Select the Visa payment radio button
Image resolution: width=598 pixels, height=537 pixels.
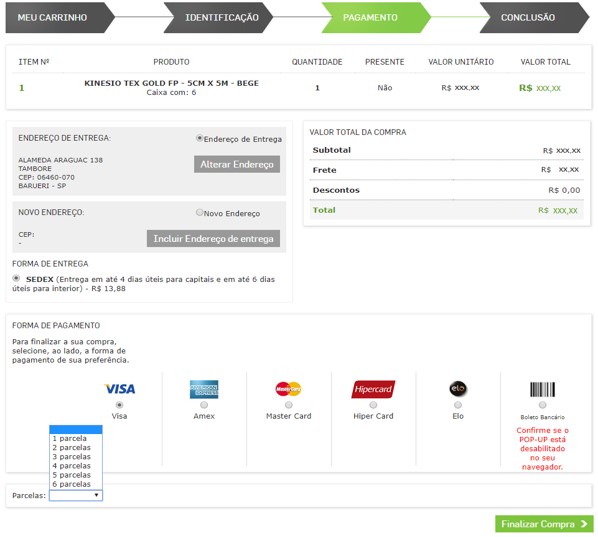pyautogui.click(x=119, y=405)
